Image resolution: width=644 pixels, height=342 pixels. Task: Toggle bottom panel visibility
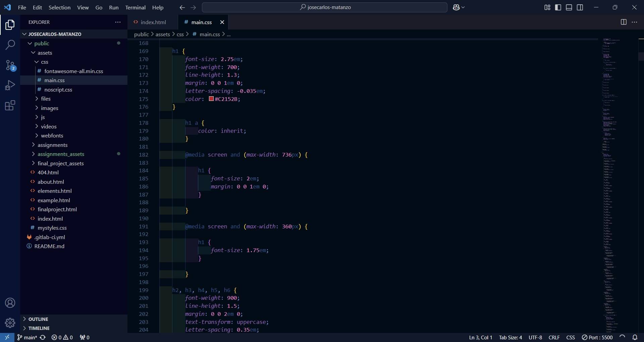point(569,7)
